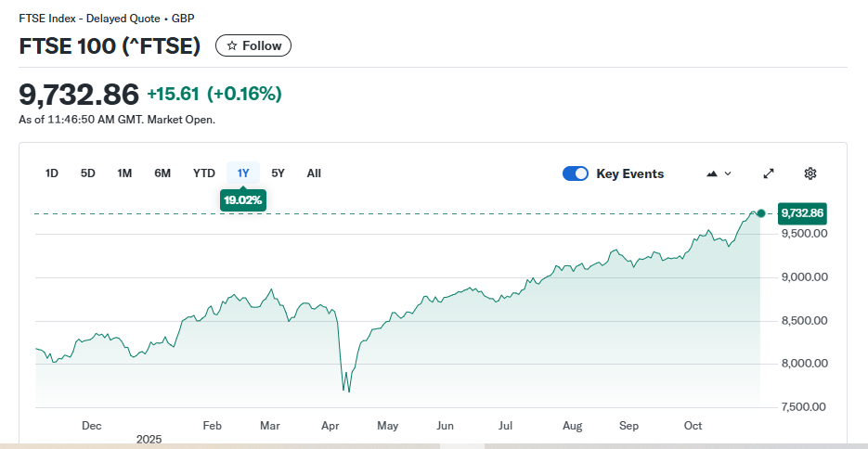Select the 5D time range
The height and width of the screenshot is (449, 868).
(88, 173)
